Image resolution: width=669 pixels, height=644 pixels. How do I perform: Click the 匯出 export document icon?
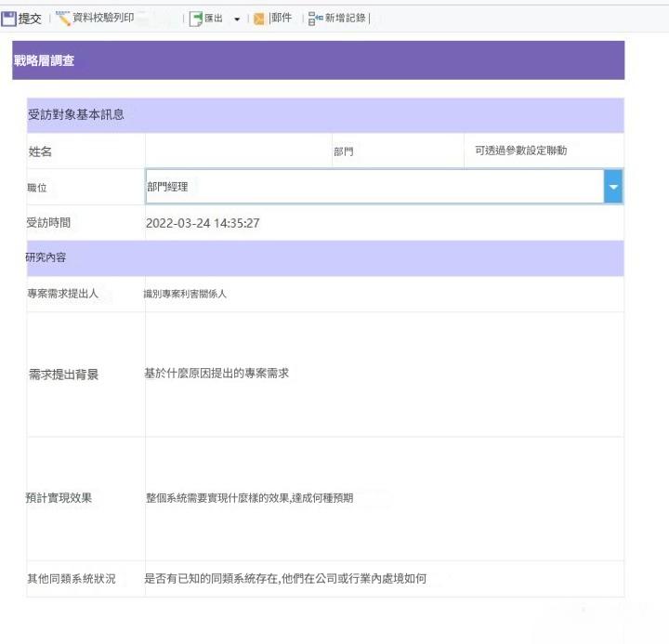point(196,19)
